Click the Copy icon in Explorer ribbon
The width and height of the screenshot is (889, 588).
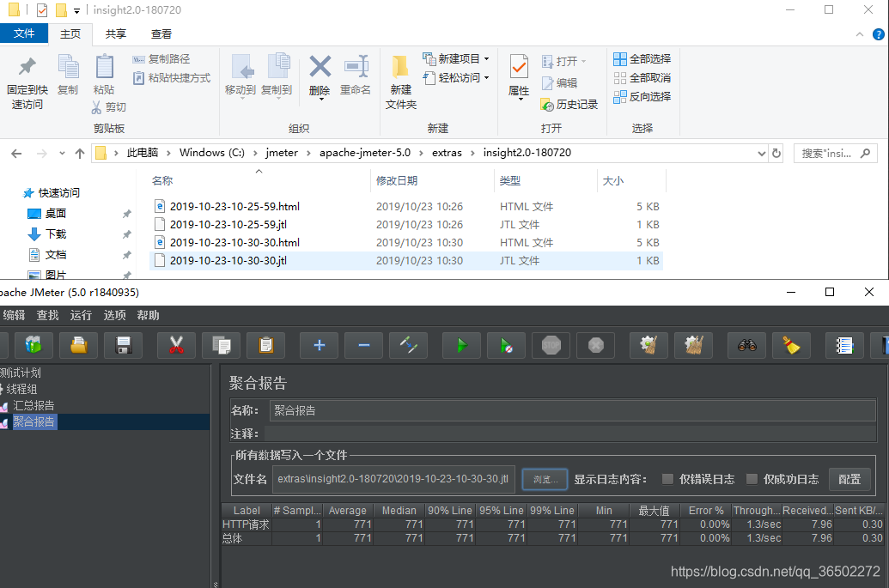[68, 76]
